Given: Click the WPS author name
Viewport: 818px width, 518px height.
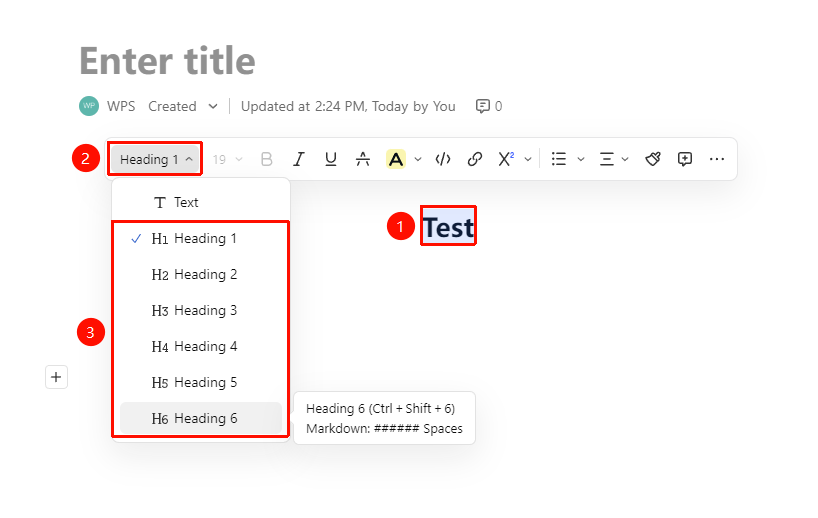Looking at the screenshot, I should pos(121,106).
